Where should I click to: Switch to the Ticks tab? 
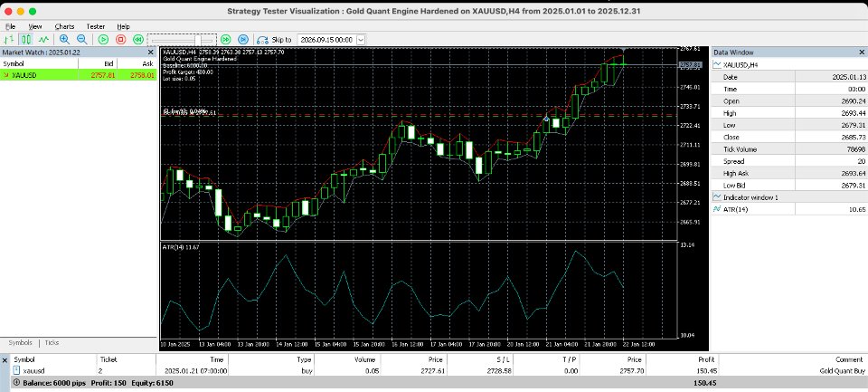(x=52, y=342)
